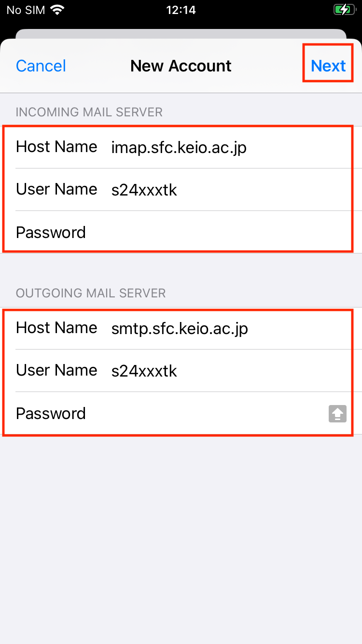Tap the outgoing server User Name label
362x644 pixels.
coord(56,370)
